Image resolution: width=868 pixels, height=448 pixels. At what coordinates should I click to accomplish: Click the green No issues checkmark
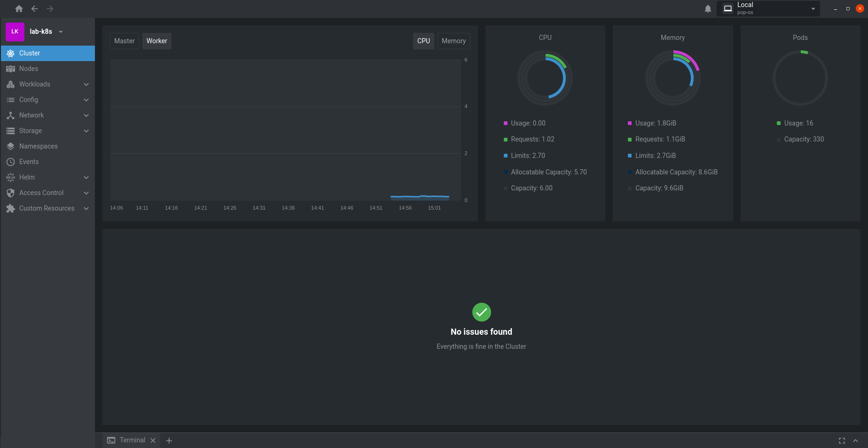pos(481,312)
